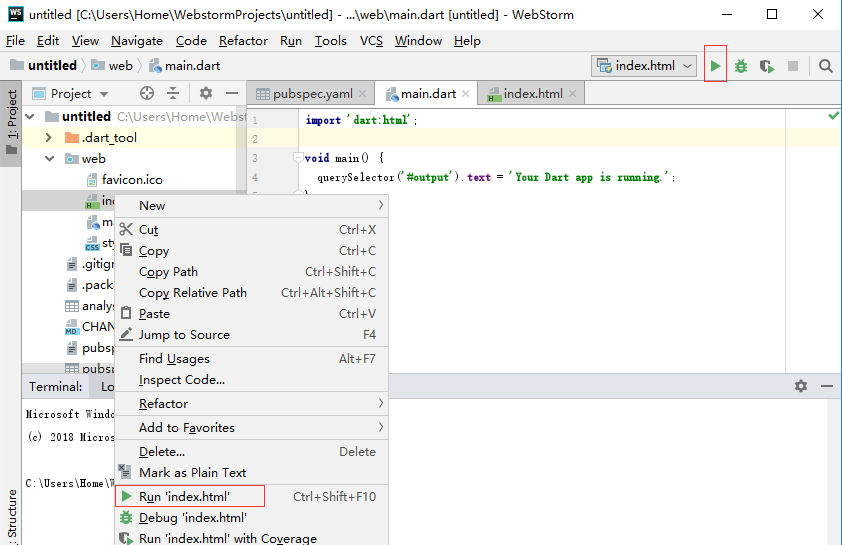Close the index.html editor tab
This screenshot has height=545, width=842.
(572, 94)
